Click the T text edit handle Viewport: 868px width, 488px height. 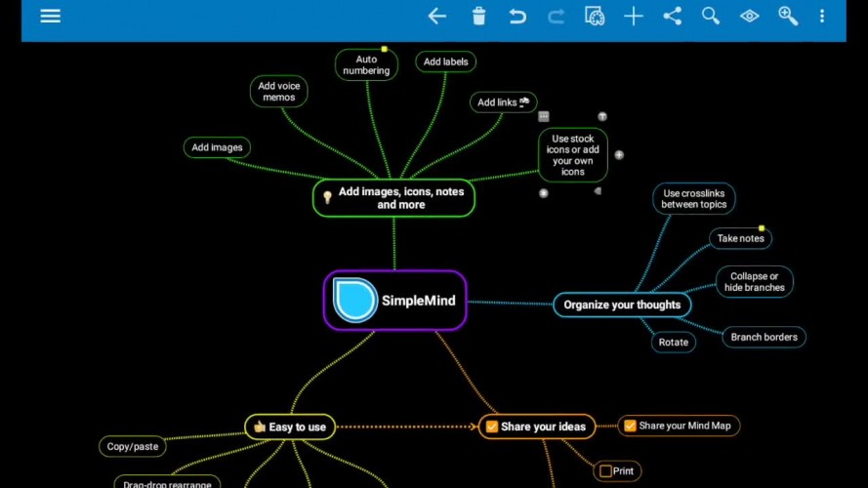[602, 116]
